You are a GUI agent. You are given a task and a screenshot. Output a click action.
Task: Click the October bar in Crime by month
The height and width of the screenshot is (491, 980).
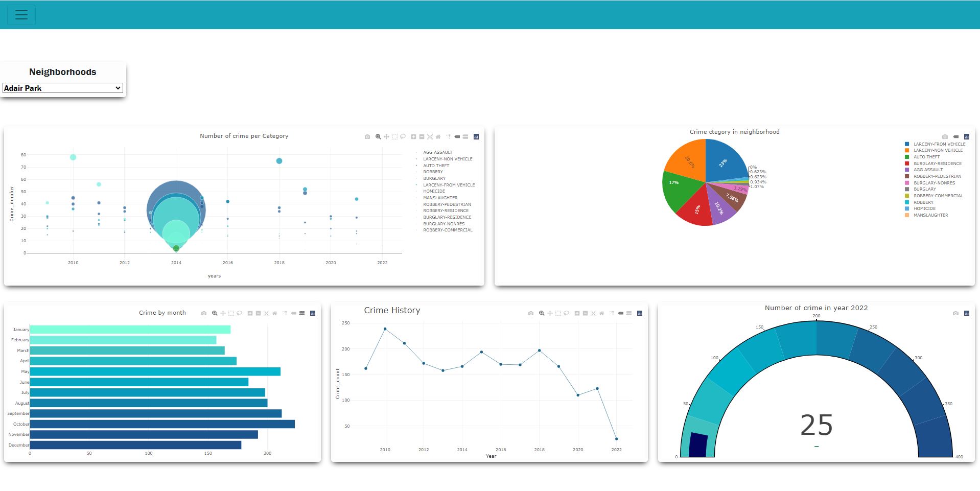[x=162, y=424]
